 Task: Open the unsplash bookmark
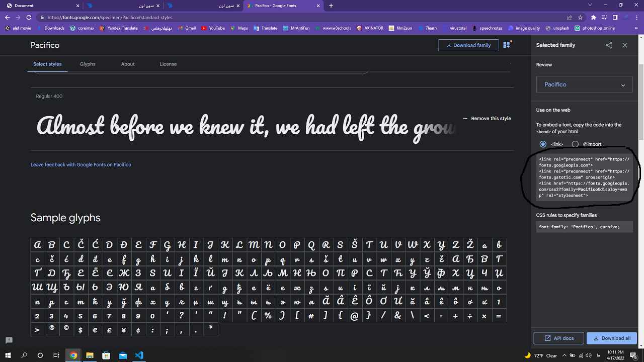point(557,28)
